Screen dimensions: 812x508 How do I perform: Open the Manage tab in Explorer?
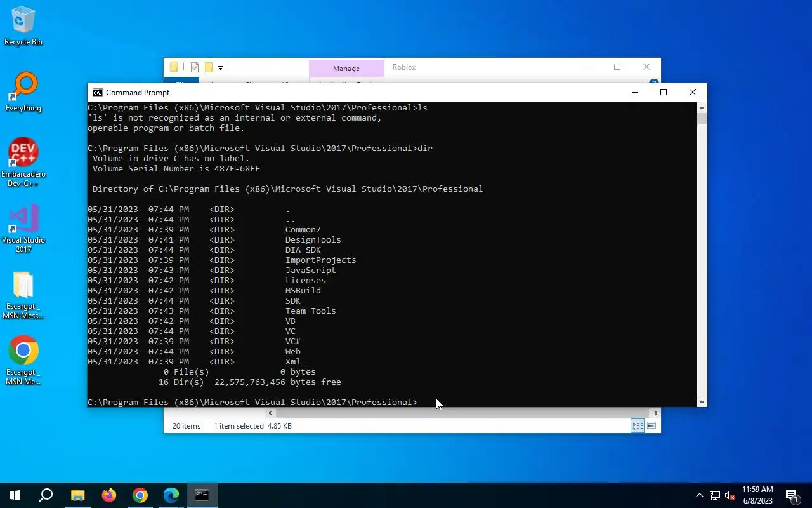pos(346,69)
